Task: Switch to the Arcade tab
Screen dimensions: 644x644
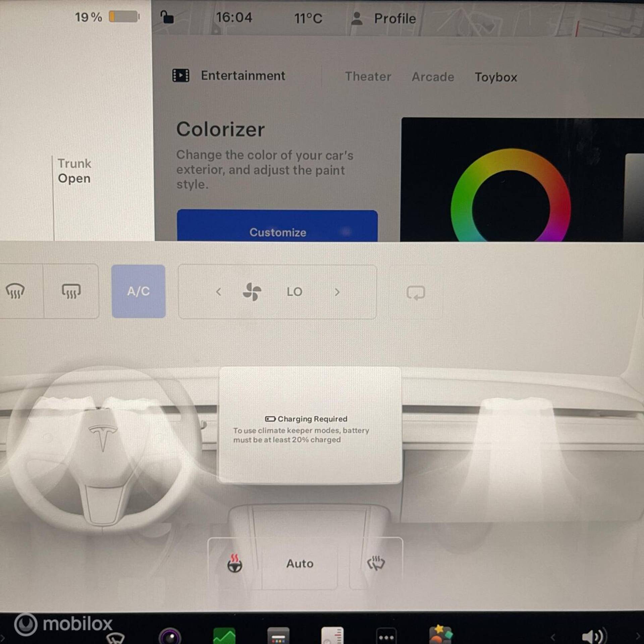Action: click(433, 77)
